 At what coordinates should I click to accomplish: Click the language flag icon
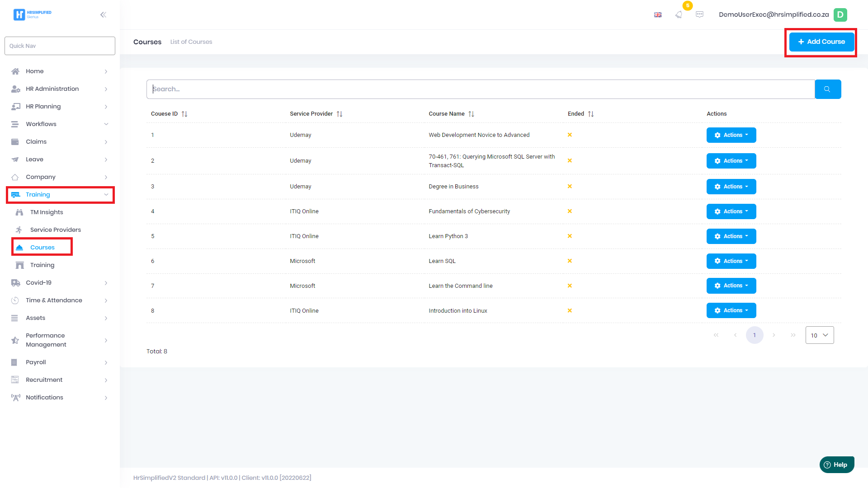click(658, 14)
